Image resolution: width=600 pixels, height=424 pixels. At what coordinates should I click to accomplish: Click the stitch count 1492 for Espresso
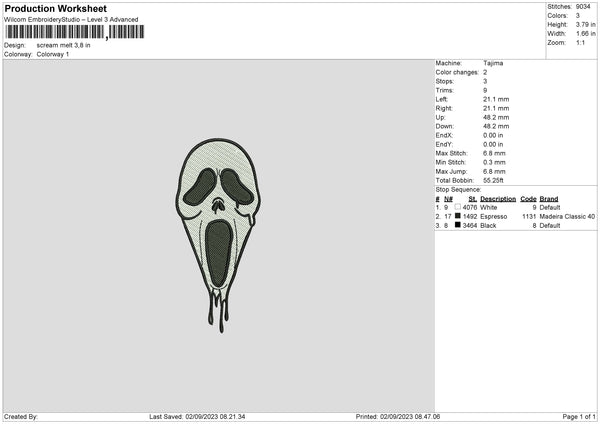470,217
